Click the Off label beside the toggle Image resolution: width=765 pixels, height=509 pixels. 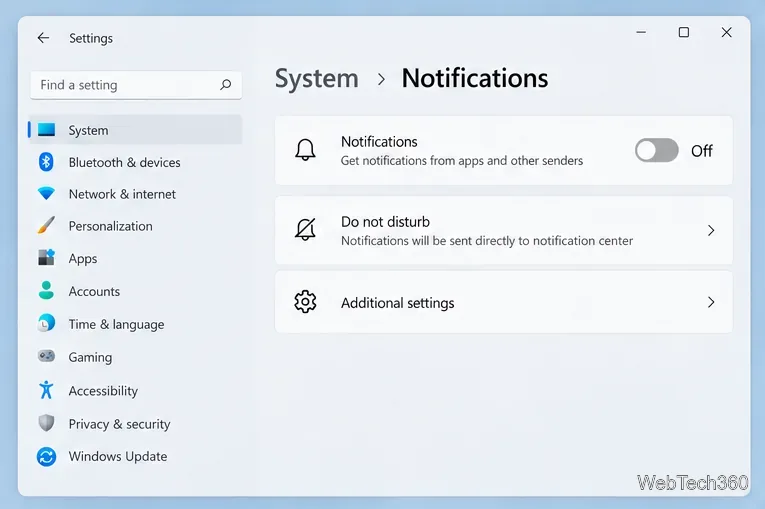702,151
